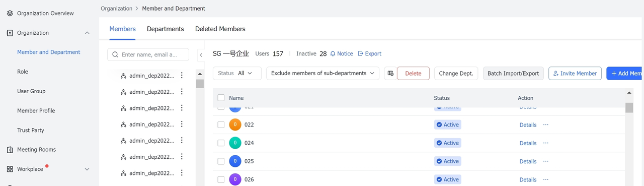Click the purple avatar of member 026

[x=235, y=179]
